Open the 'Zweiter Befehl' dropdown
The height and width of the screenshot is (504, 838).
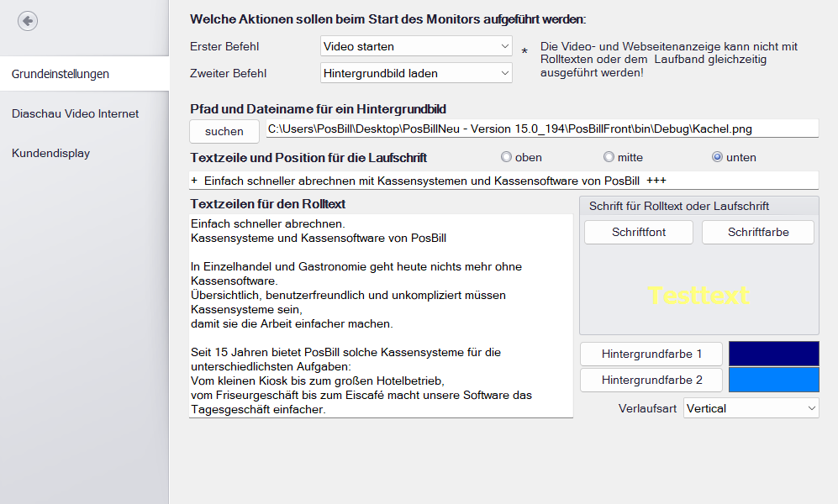coord(416,73)
